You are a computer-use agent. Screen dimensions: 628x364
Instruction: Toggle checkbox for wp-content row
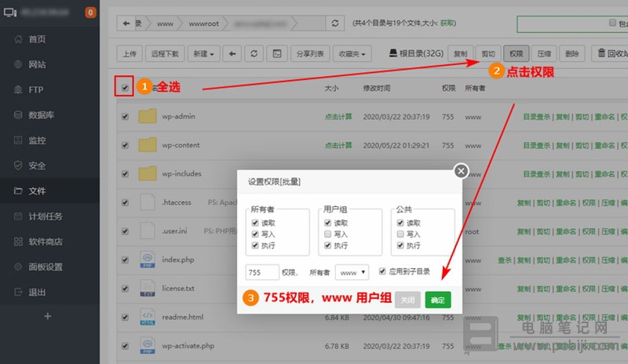125,145
